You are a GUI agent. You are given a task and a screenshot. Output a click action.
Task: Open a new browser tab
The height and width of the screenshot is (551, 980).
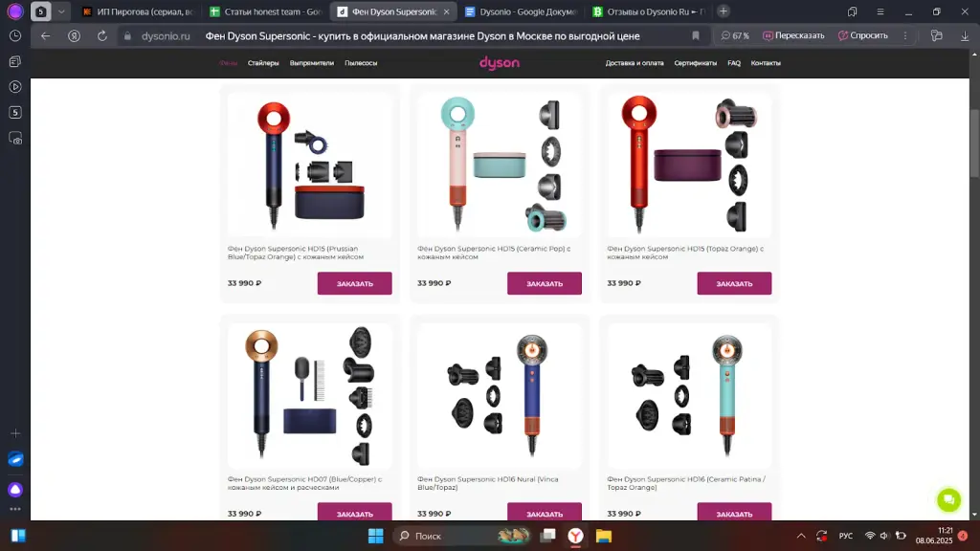724,11
